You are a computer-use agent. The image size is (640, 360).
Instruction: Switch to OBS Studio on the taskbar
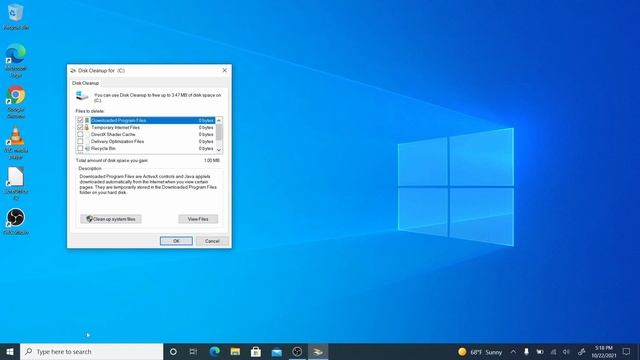coord(297,351)
